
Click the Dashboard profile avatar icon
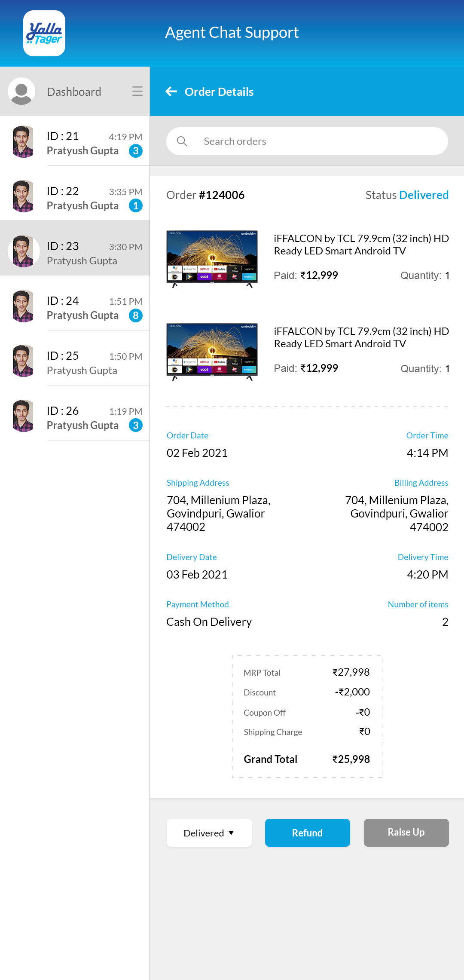pyautogui.click(x=21, y=91)
